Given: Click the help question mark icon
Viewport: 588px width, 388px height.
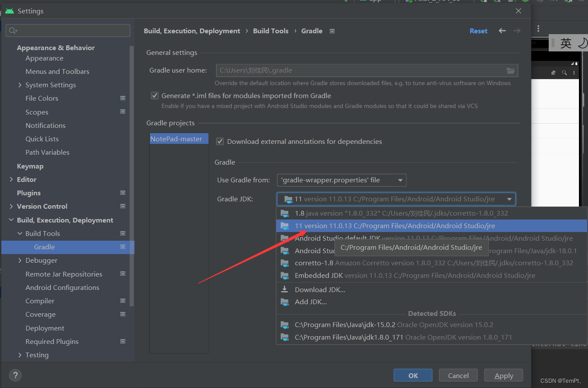Looking at the screenshot, I should (15, 375).
